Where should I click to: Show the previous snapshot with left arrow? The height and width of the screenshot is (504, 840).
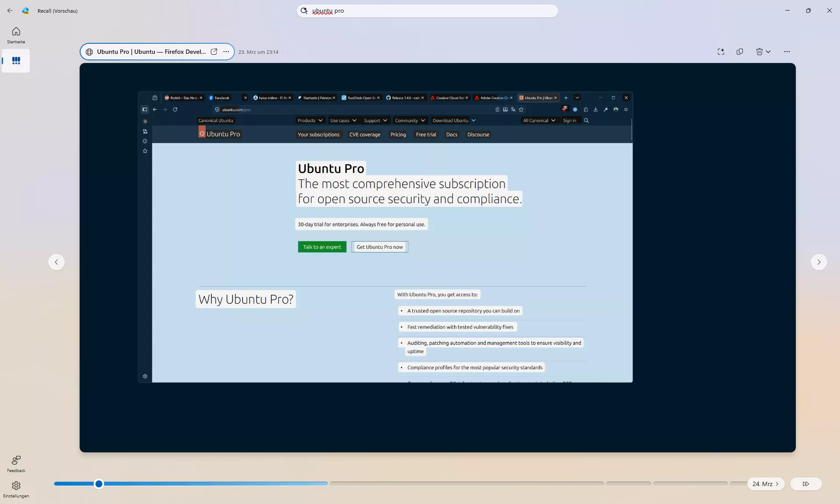[x=56, y=262]
